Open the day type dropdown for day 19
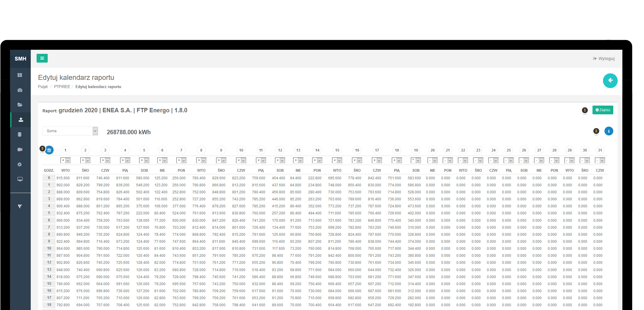 416,161
